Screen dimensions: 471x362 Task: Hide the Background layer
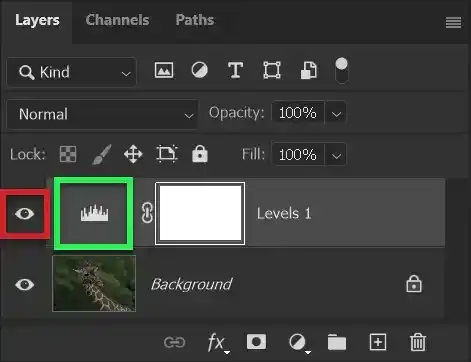pos(25,285)
